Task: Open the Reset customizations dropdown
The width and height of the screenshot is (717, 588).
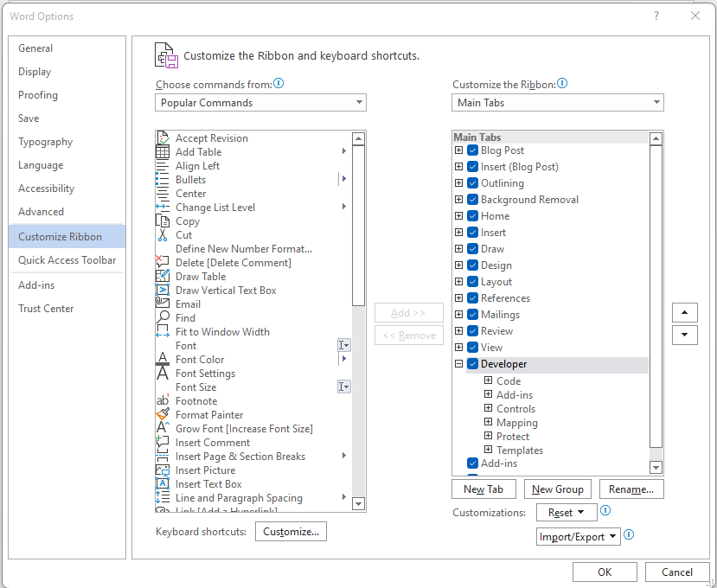Action: (x=567, y=513)
